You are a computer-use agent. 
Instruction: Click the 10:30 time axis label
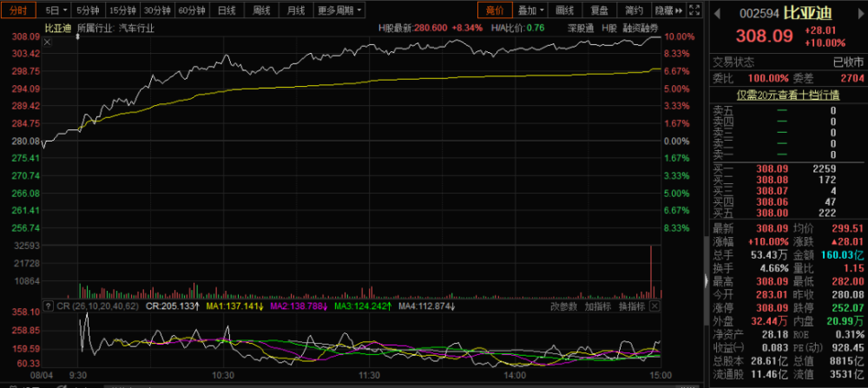pos(223,375)
